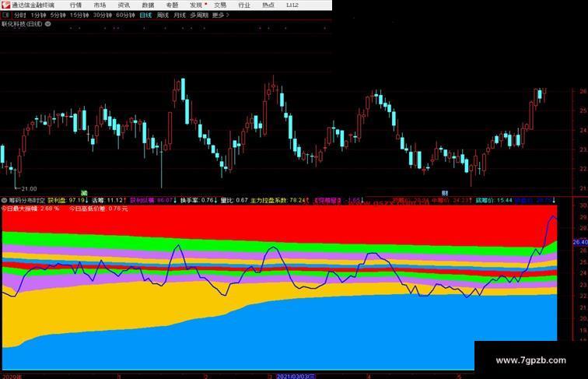The height and width of the screenshot is (379, 588).
Task: Switch to the 15分钟 period tab
Action: 79,16
